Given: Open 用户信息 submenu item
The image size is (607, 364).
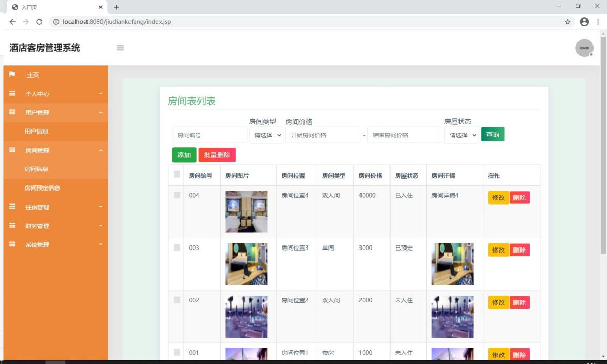Looking at the screenshot, I should point(56,131).
